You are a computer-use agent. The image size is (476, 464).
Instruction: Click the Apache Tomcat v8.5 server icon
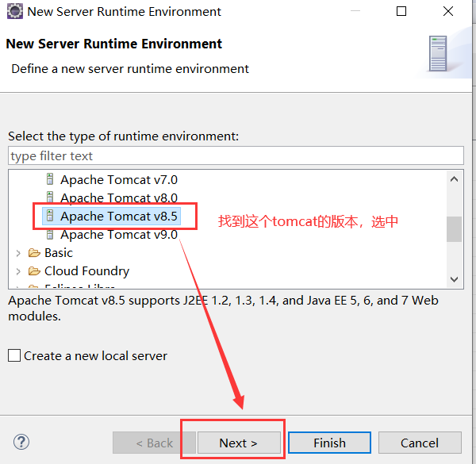tap(50, 216)
